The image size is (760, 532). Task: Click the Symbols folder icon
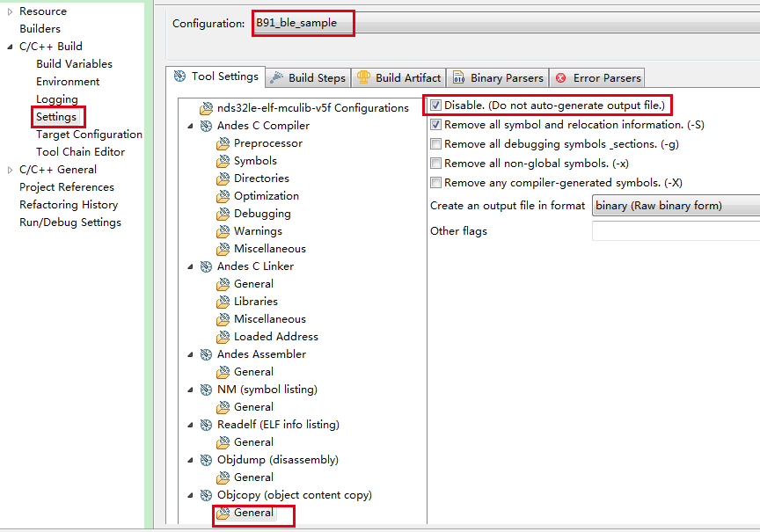click(x=223, y=161)
